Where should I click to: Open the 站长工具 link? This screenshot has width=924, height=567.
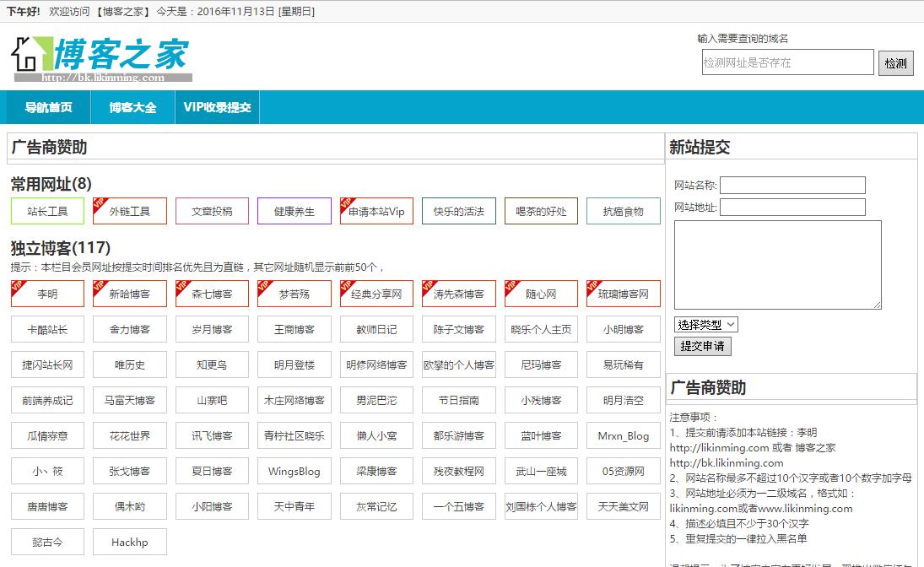coord(47,212)
